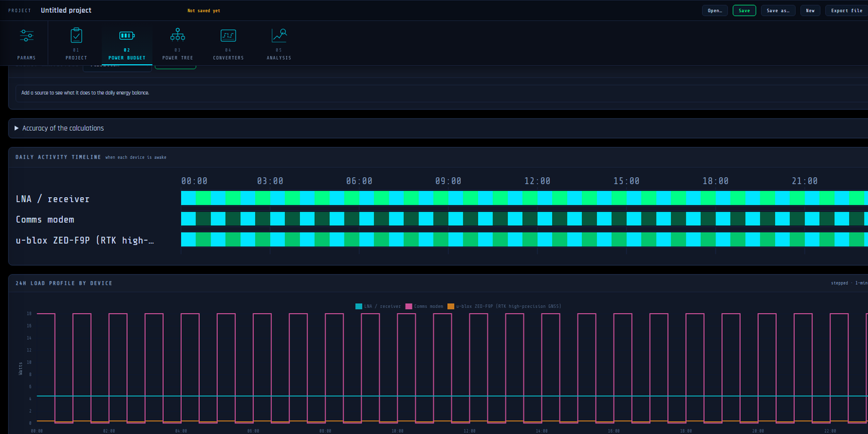Create a new project with New button
Viewport: 868px width, 434px height.
[810, 10]
